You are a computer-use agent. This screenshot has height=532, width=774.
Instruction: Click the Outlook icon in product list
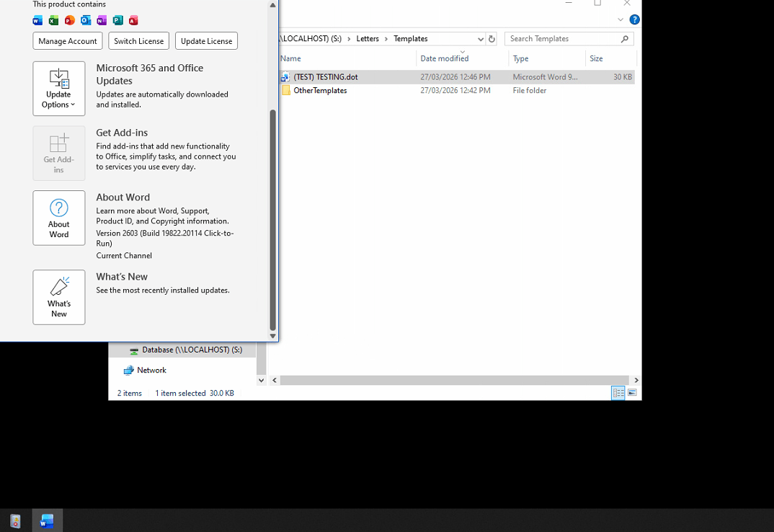point(85,20)
